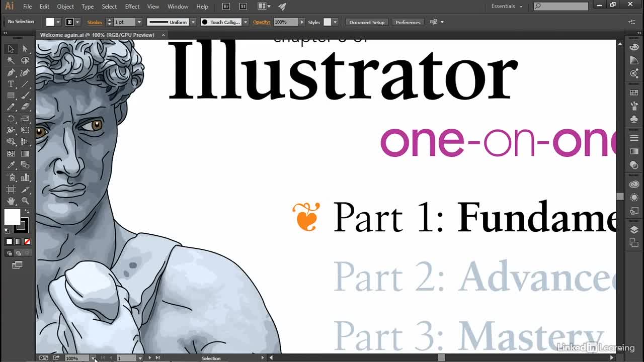The height and width of the screenshot is (362, 644).
Task: Open the stroke weight dropdown
Action: coord(139,22)
